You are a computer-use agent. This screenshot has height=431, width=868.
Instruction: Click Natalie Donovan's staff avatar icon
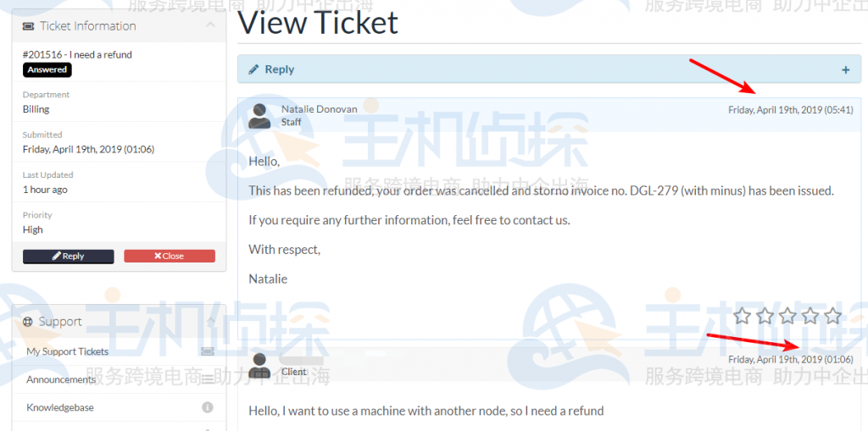259,116
